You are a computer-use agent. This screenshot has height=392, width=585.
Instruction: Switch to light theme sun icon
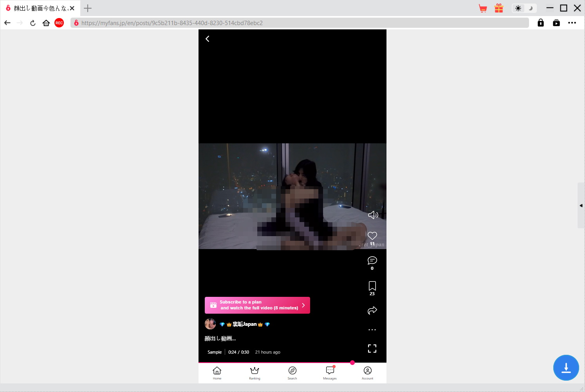(x=518, y=8)
